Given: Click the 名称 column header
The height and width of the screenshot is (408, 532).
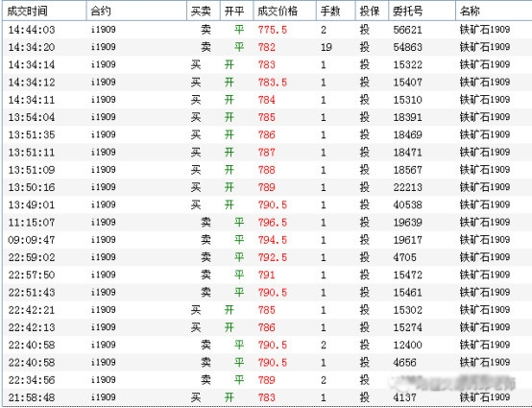Looking at the screenshot, I should click(x=494, y=12).
